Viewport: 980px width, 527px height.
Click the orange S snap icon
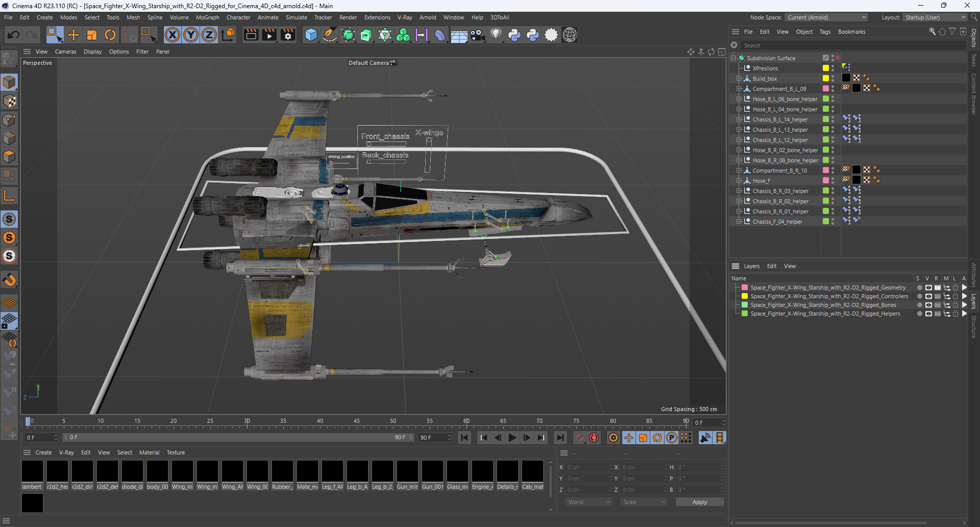[9, 237]
